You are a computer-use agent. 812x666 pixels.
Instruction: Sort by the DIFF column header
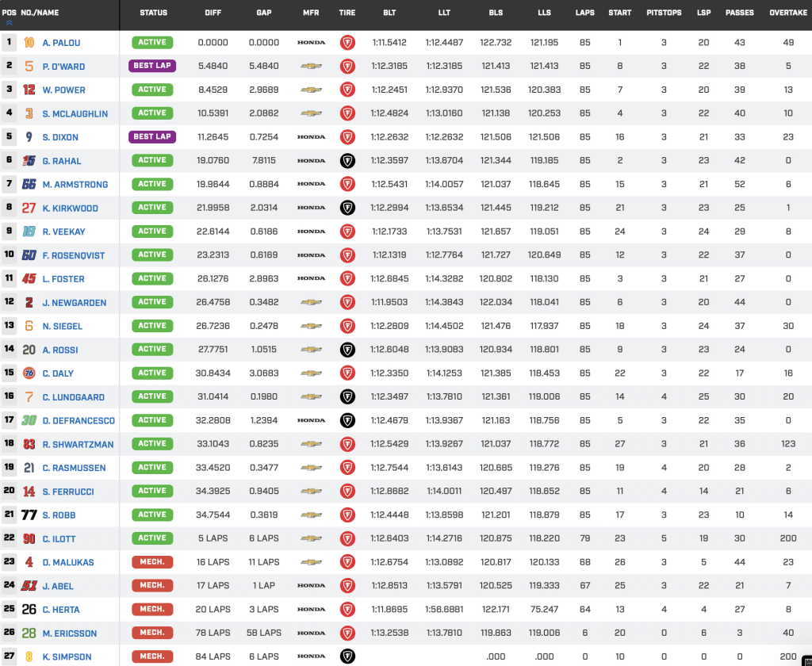(x=213, y=13)
